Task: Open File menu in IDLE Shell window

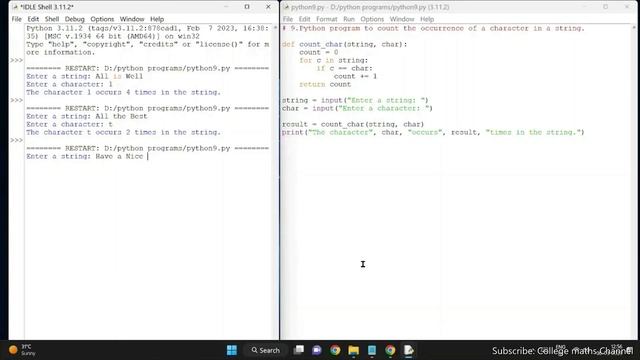Action: (16, 19)
